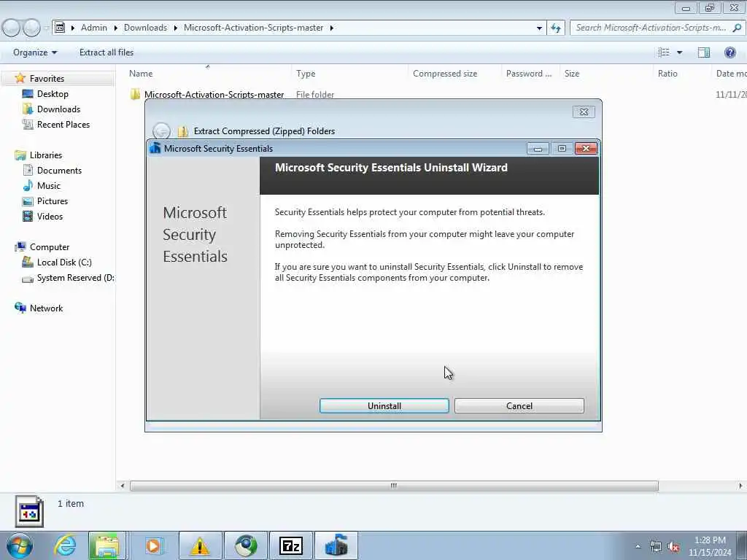Sort by Size column header
This screenshot has height=560, width=747.
click(572, 74)
